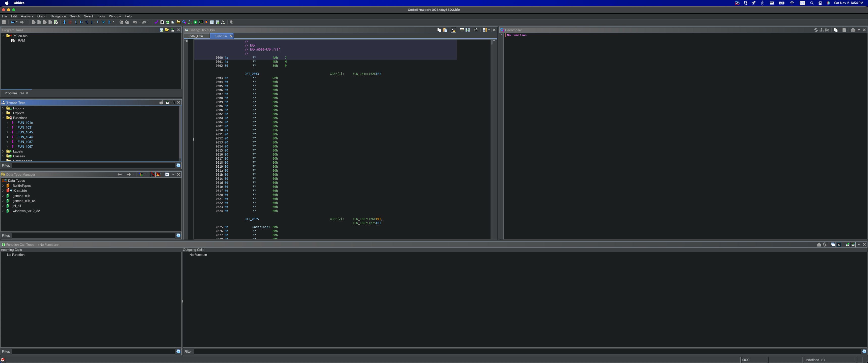The image size is (868, 363).
Task: Expand the Exports node in Symbol Tree
Action: point(3,113)
